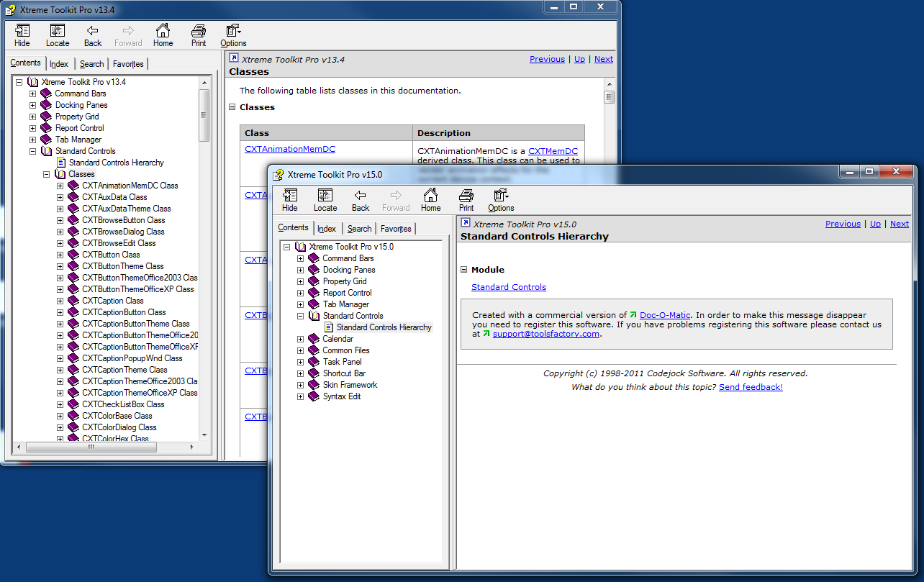The image size is (924, 582).
Task: Switch to Index tab in v15.0 window
Action: (327, 229)
